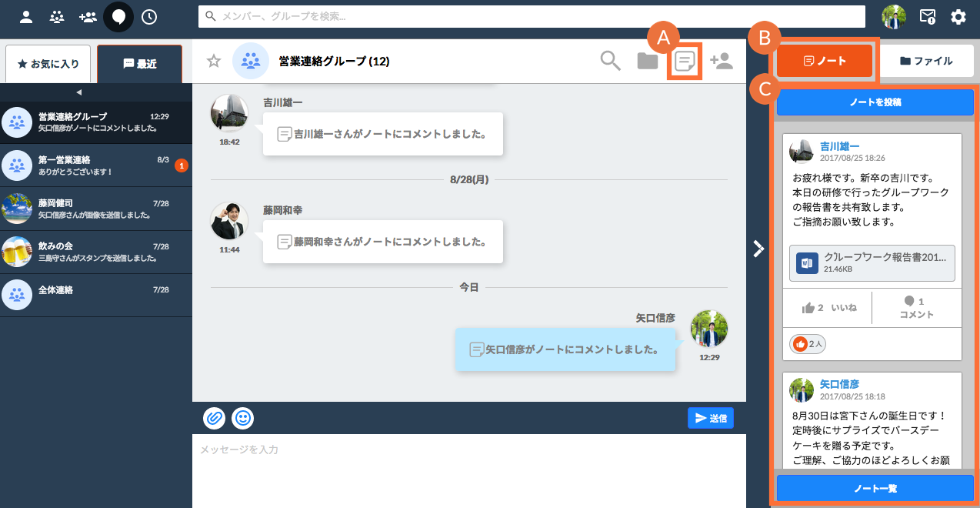Toggle favorite star for 営業連絡グループ
Image resolution: width=980 pixels, height=508 pixels.
click(x=214, y=61)
